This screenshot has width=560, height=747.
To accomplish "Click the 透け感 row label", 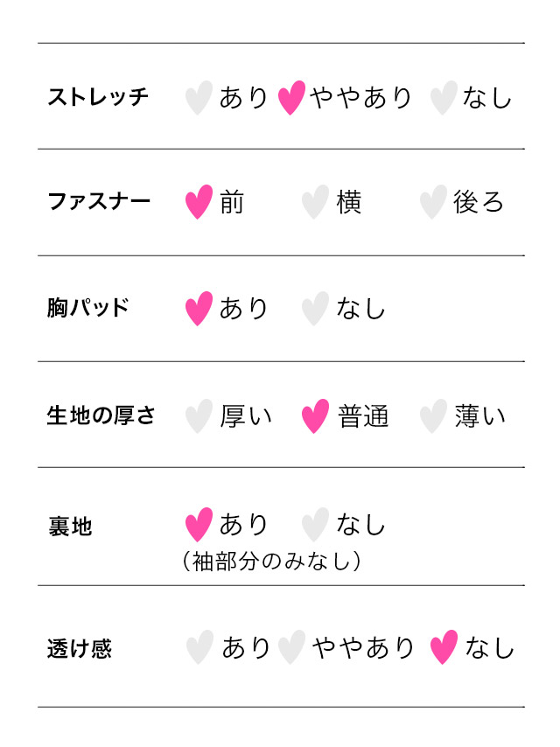I will (x=79, y=649).
